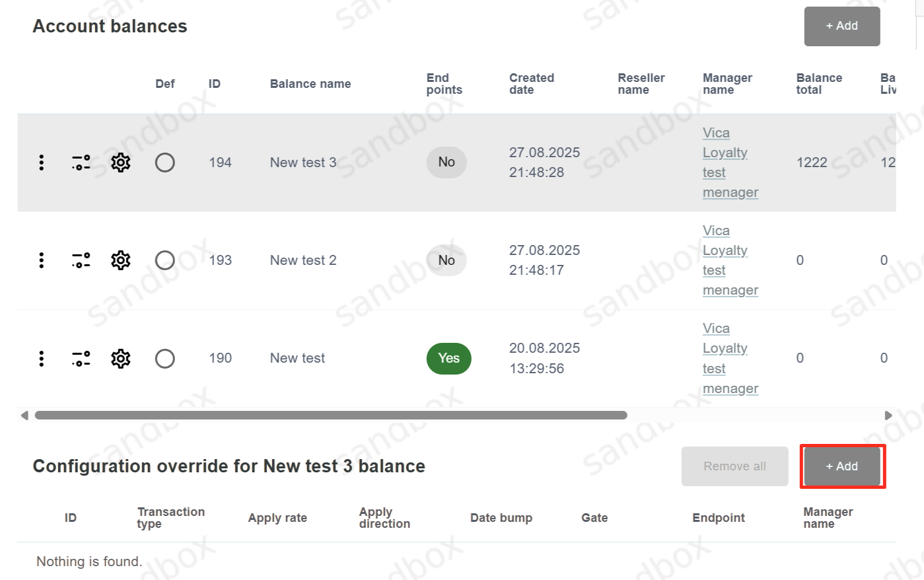Click Add button in Account balances header

[x=841, y=26]
